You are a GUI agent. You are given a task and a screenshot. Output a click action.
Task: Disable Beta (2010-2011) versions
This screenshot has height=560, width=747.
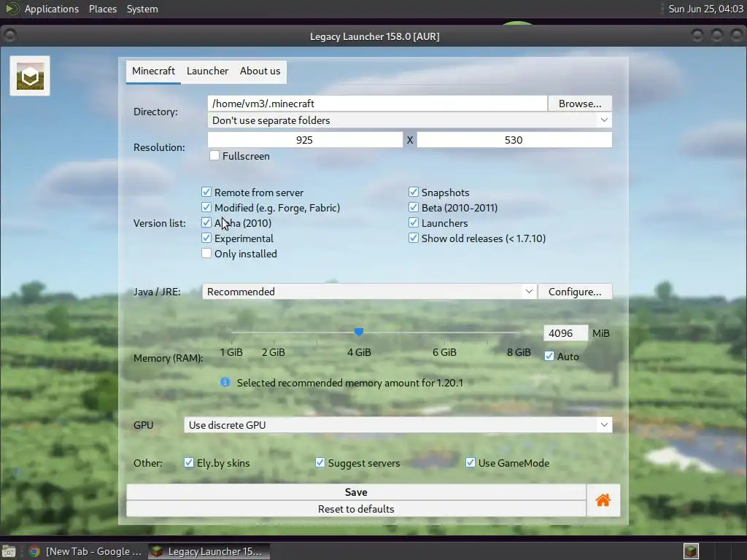(414, 207)
